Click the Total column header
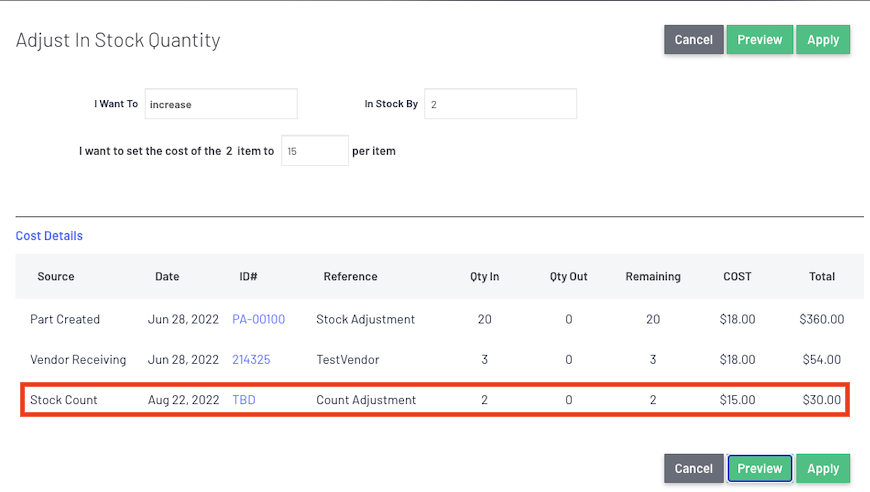The image size is (870, 492). 822,276
